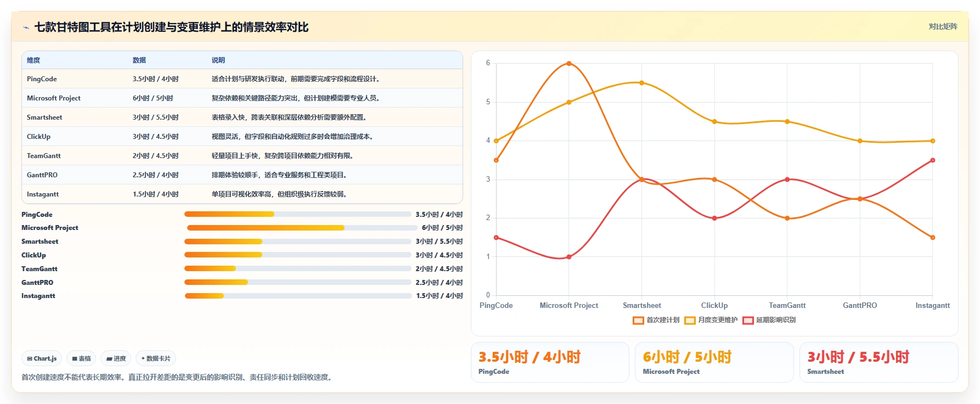This screenshot has width=980, height=404.
Task: Click yellow data point at Smartsheet peak 5.5
Action: pos(641,83)
